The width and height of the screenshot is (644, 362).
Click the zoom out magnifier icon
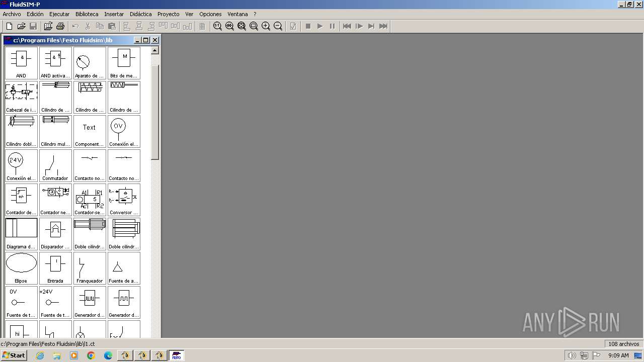(278, 26)
